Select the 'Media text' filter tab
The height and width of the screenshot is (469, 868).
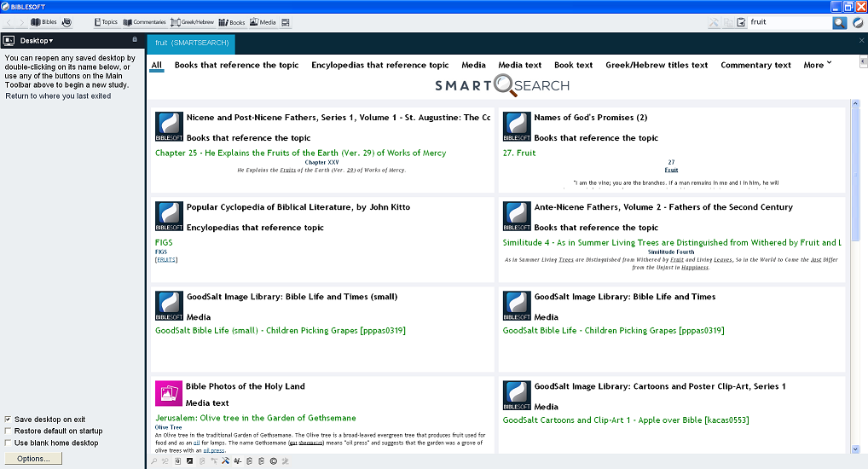pyautogui.click(x=520, y=66)
